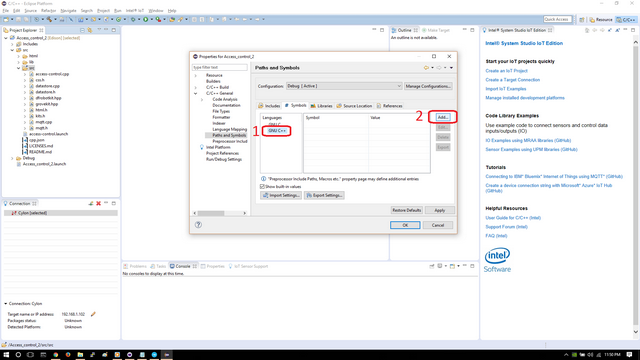Click the green Run toolbar icon
Screen dimensions: 640x360
click(145, 19)
